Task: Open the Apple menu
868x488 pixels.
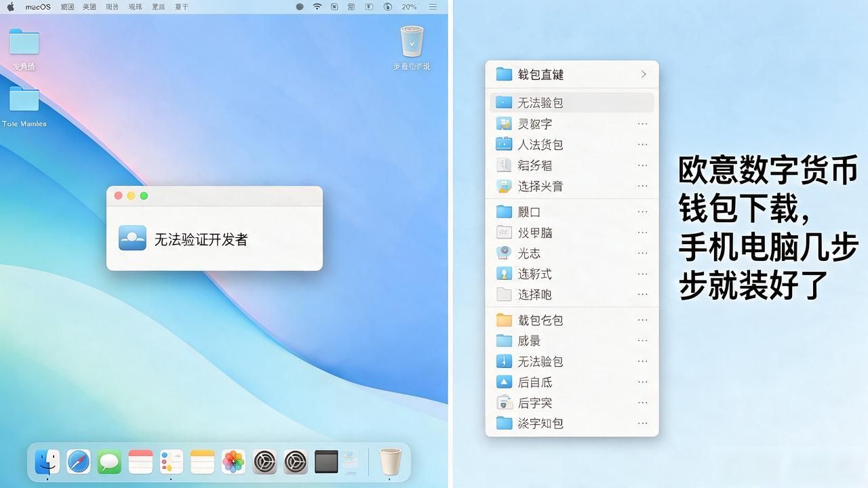Action: pos(11,7)
